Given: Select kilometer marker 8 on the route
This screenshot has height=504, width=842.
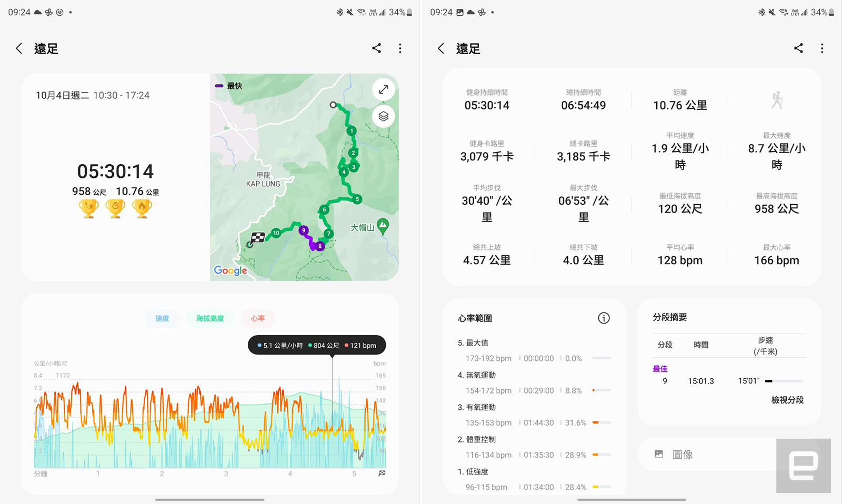Looking at the screenshot, I should [319, 246].
